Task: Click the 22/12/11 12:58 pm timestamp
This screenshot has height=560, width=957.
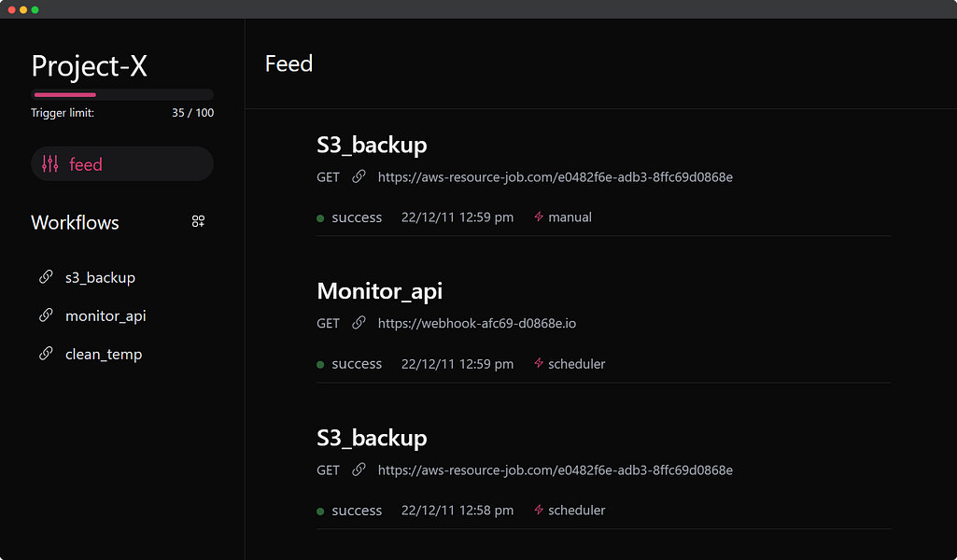Action: click(457, 510)
